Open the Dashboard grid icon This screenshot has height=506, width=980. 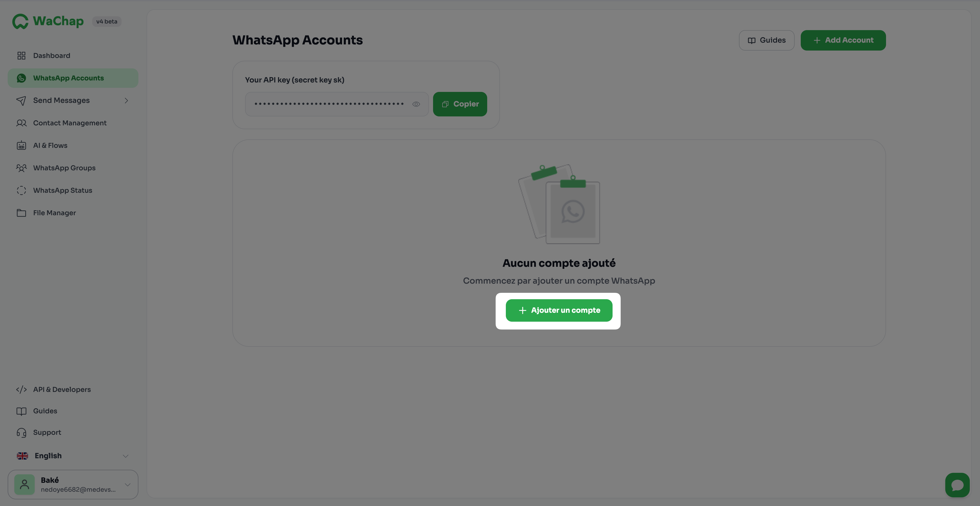21,56
